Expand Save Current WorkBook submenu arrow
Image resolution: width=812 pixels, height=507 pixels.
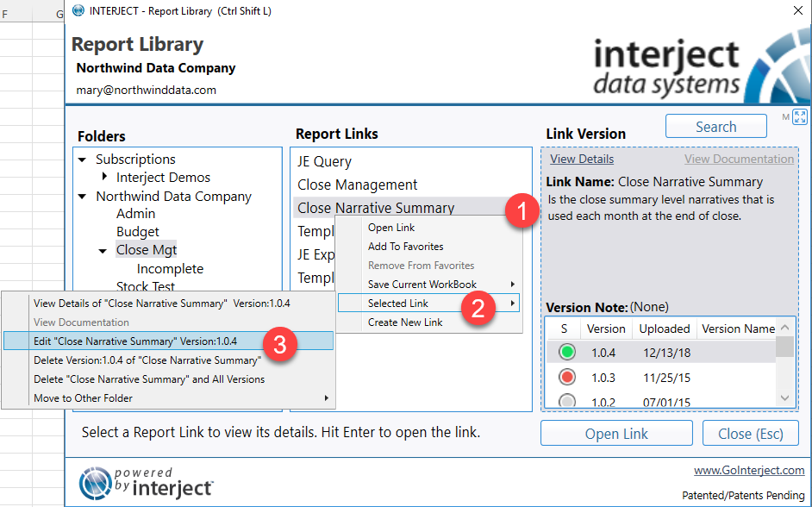pyautogui.click(x=512, y=284)
